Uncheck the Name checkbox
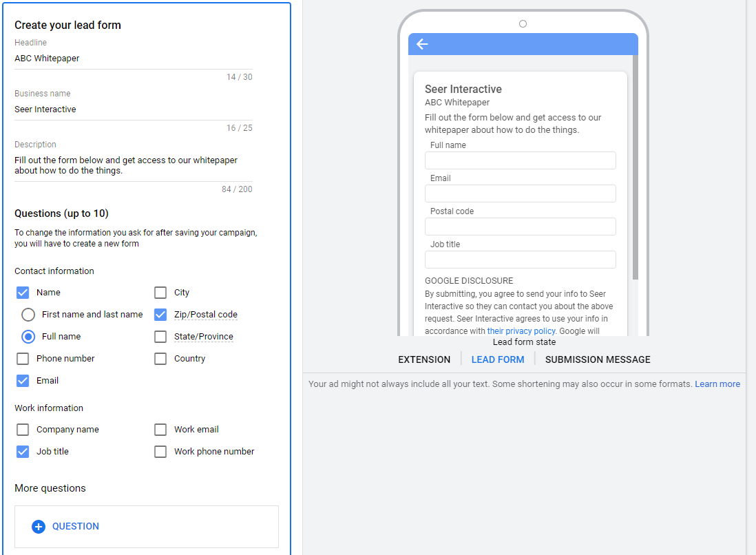756x555 pixels. [23, 293]
